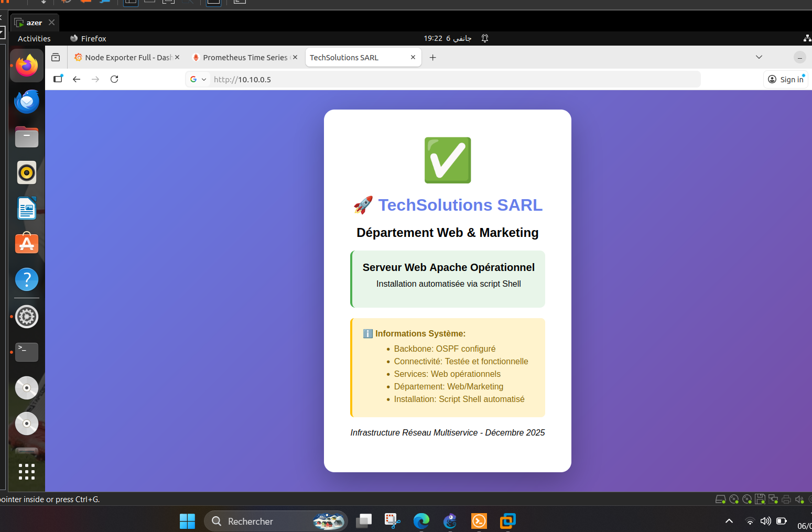The width and height of the screenshot is (812, 532).
Task: Click the VMware printer device status icon
Action: click(786, 500)
